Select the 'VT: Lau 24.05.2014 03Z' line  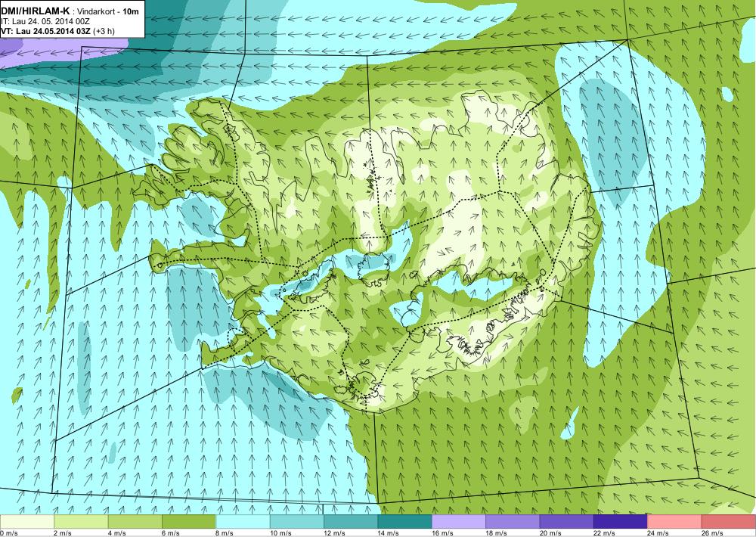46,31
